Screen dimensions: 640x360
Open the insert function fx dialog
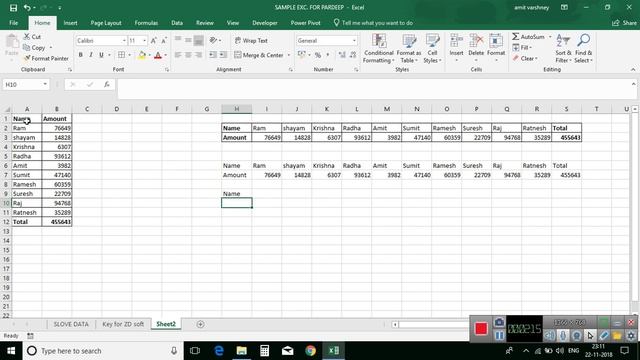pyautogui.click(x=107, y=84)
